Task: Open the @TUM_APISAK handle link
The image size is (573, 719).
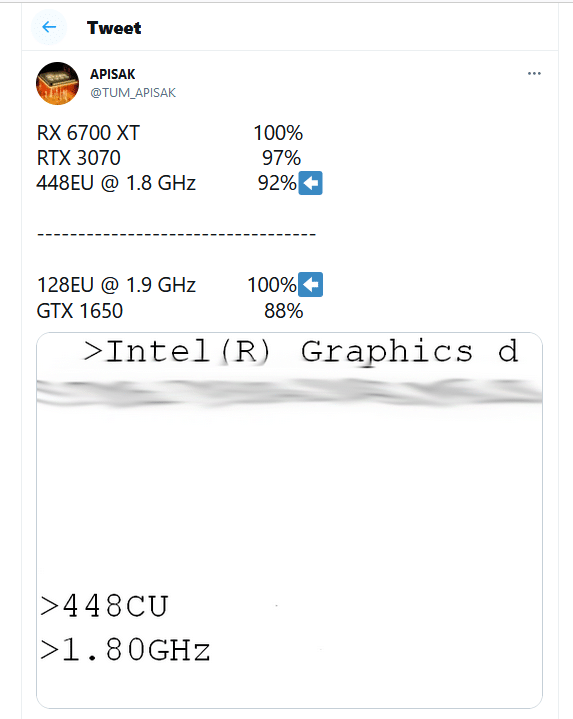Action: tap(133, 93)
